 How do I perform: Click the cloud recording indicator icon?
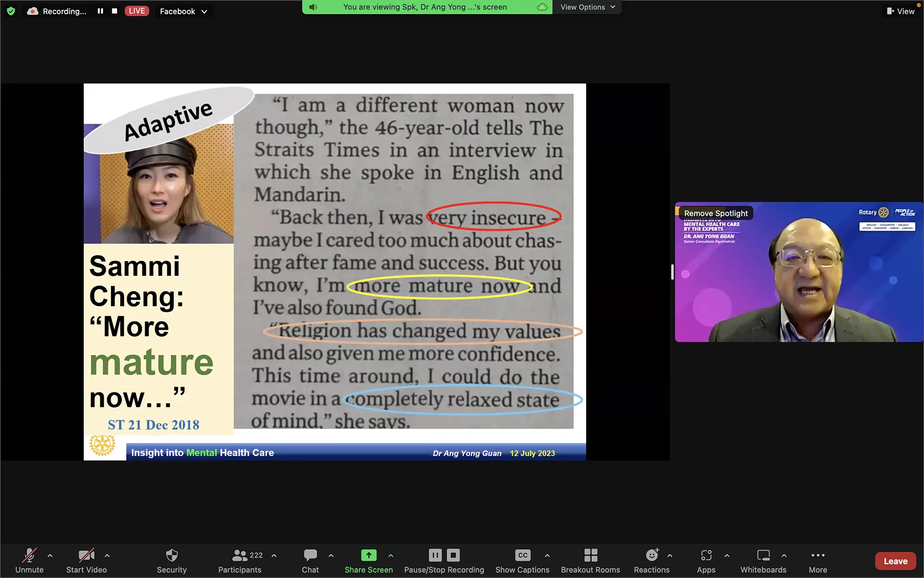click(x=32, y=11)
